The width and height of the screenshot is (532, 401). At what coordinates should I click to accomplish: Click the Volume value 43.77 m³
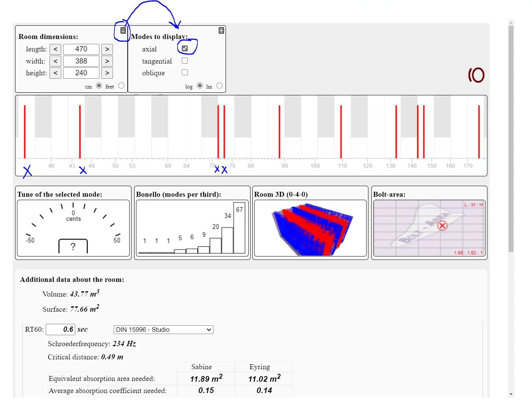(x=85, y=294)
